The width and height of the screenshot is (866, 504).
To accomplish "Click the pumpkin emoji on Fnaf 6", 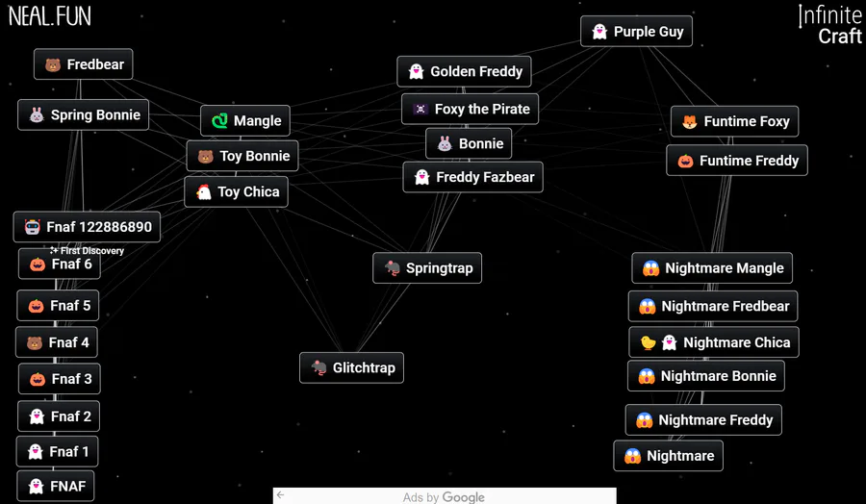I will [x=38, y=265].
